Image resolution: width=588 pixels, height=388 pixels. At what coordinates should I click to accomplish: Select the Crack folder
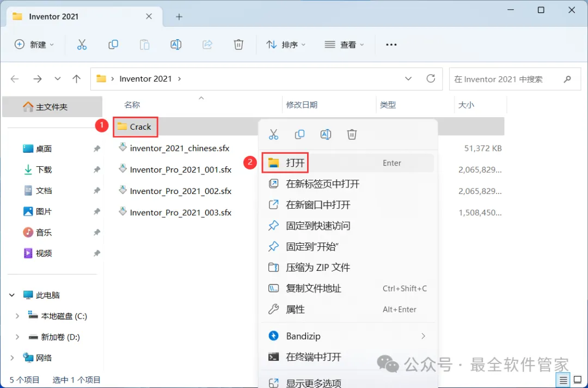pyautogui.click(x=136, y=127)
